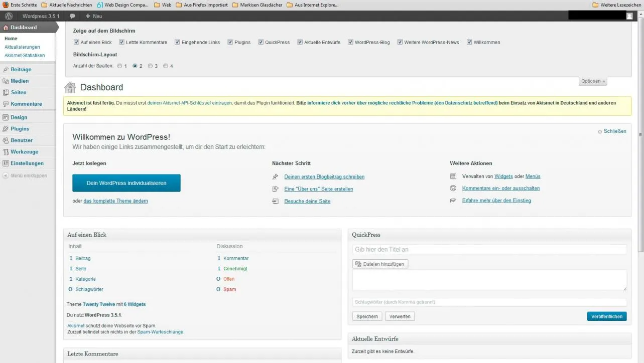Image resolution: width=644 pixels, height=363 pixels.
Task: Open the comments bubble in admin bar
Action: pyautogui.click(x=72, y=16)
